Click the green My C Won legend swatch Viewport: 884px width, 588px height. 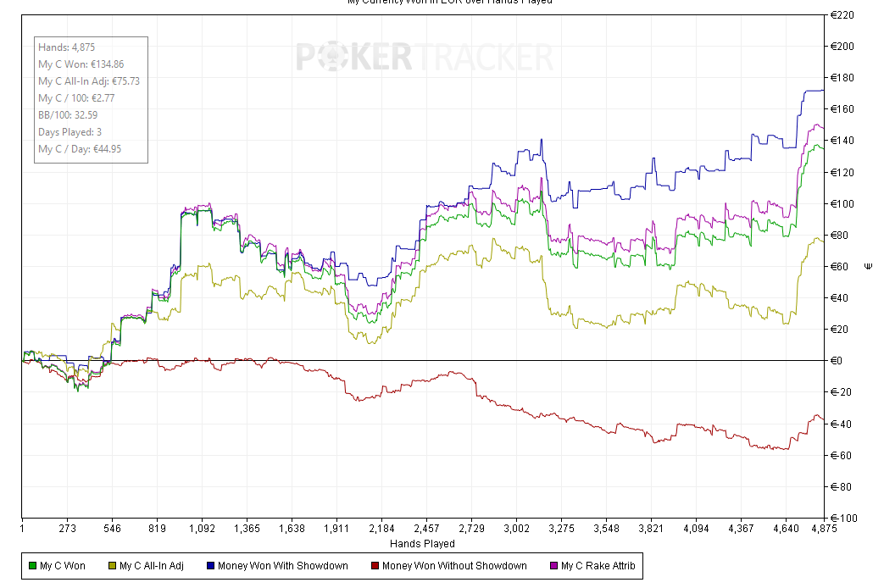point(32,565)
